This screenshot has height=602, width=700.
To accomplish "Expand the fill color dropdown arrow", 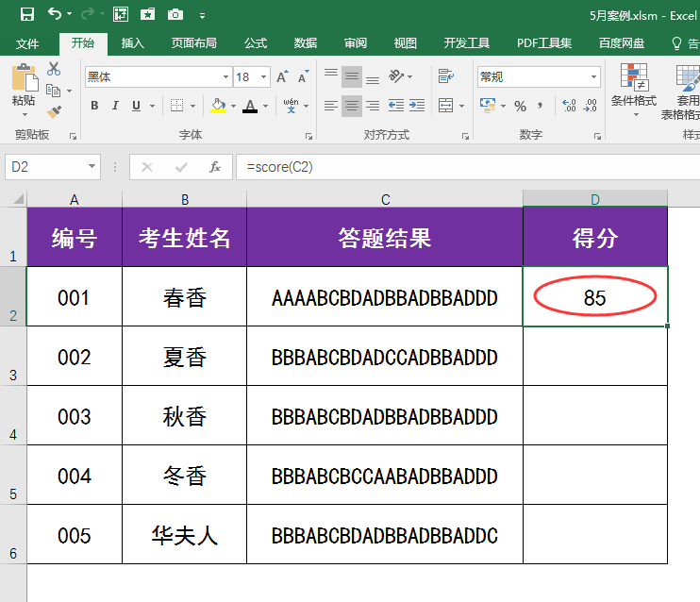I will 233,106.
